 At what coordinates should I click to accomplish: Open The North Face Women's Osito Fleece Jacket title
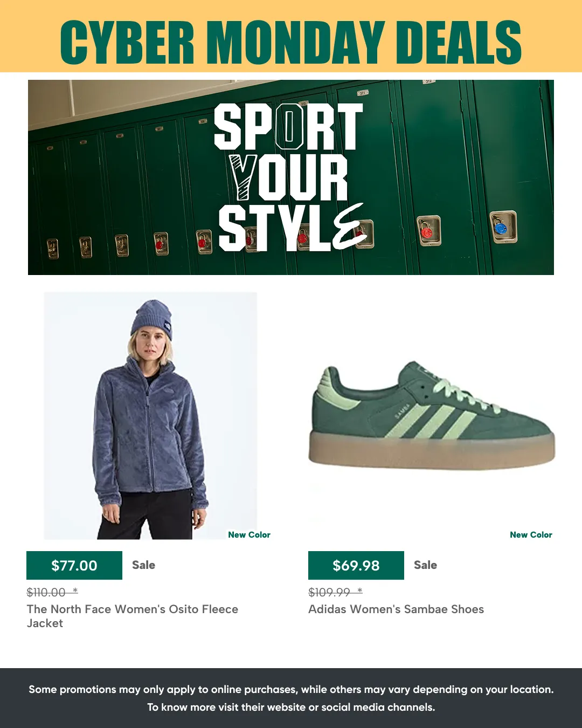click(133, 616)
